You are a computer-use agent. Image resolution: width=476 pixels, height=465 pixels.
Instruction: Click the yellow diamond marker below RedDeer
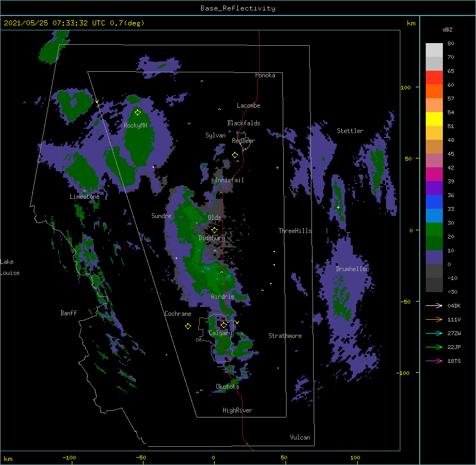pos(235,155)
